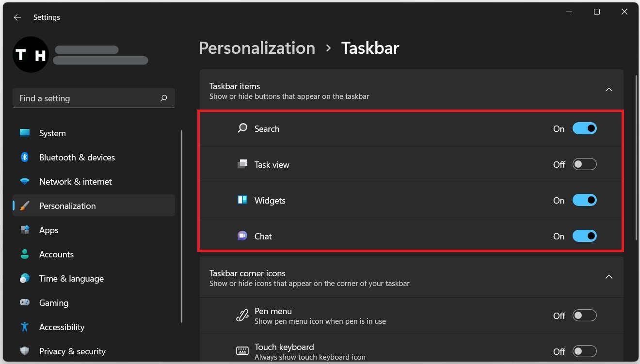640x364 pixels.
Task: Select the Personalization paintbrush icon
Action: 25,206
